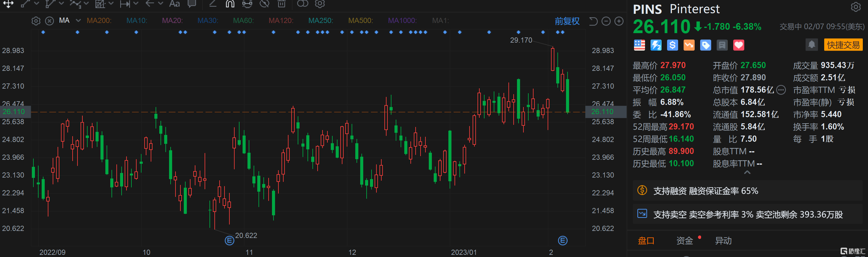
Task: Click the US flag market icon
Action: click(x=639, y=45)
